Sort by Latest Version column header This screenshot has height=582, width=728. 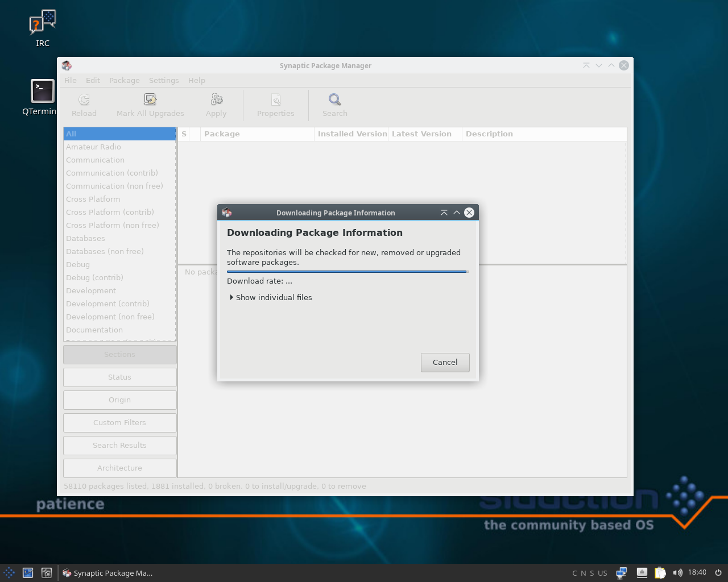click(425, 134)
